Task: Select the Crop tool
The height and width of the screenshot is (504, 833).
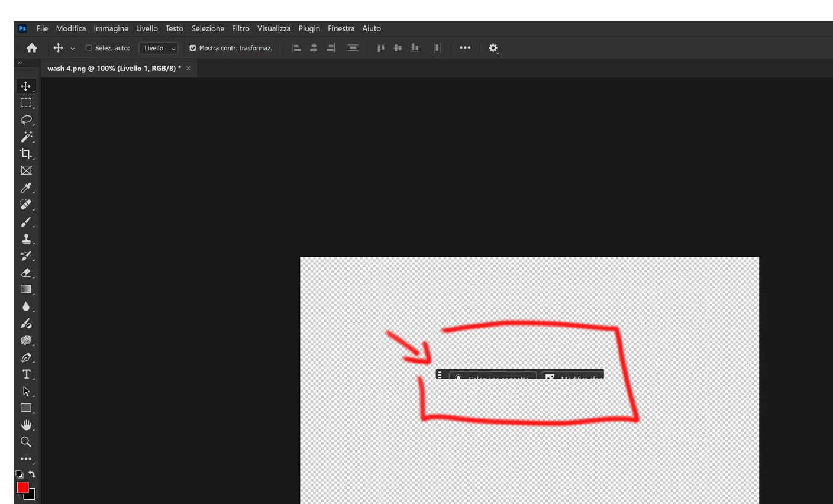Action: coord(26,154)
